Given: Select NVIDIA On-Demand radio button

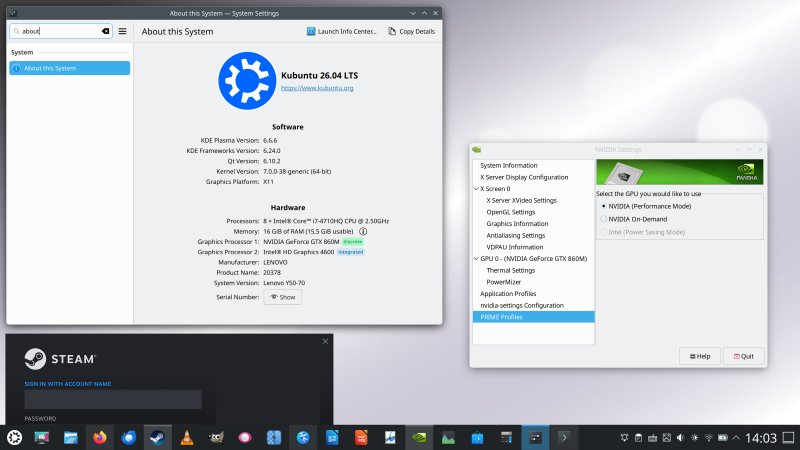Looking at the screenshot, I should 604,219.
